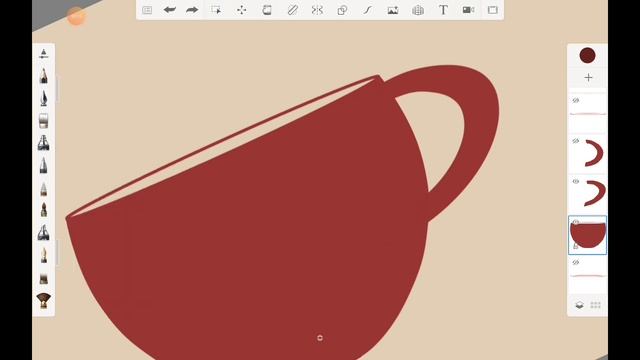Image resolution: width=640 pixels, height=360 pixels.
Task: Select the fan brush at palette bottom
Action: click(44, 300)
